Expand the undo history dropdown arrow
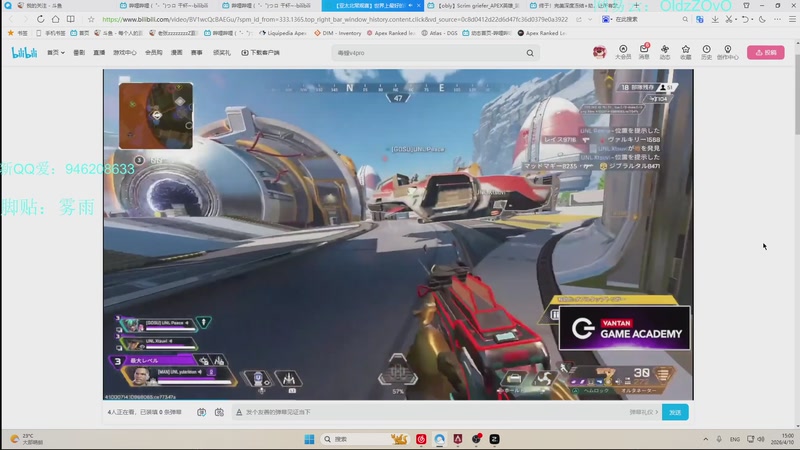Screen dimensions: 800x450 [x=752, y=19]
